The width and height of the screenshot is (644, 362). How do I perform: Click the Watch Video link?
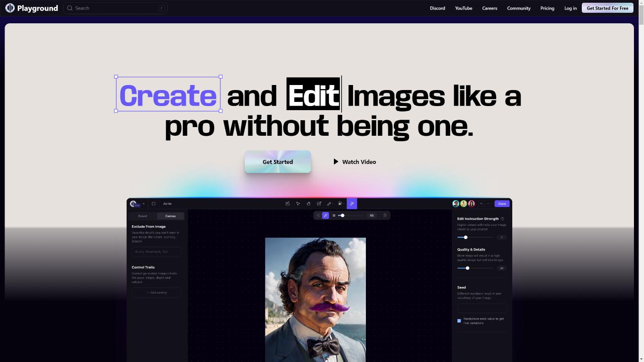355,162
